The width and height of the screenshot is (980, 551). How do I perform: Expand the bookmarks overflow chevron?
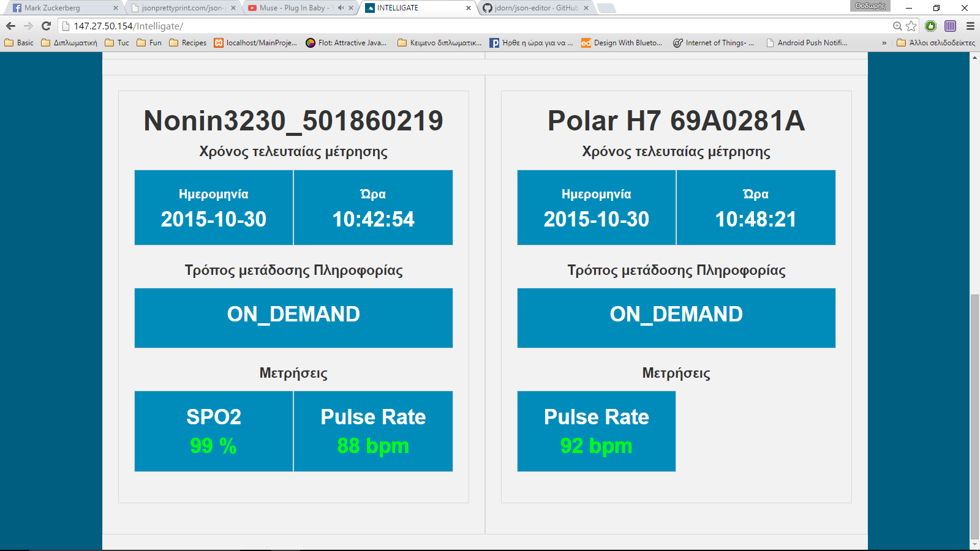884,43
